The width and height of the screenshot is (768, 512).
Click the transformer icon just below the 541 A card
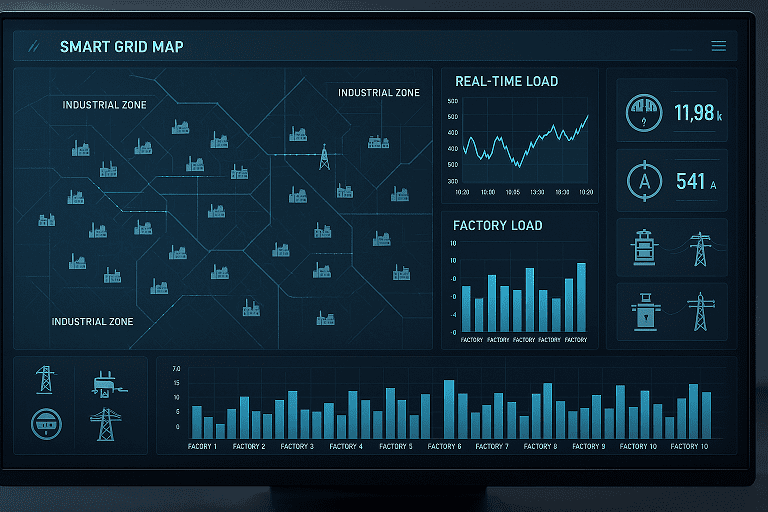click(643, 248)
